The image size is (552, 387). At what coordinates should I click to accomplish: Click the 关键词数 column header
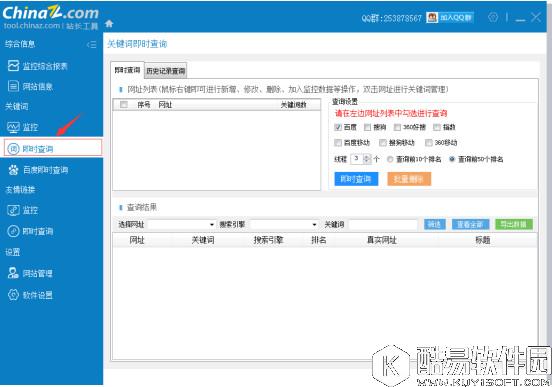click(293, 105)
